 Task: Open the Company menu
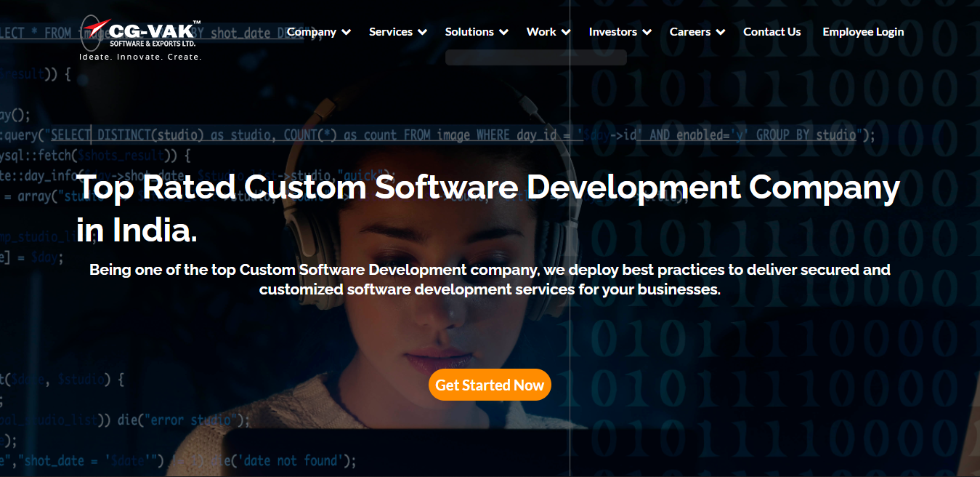[311, 32]
